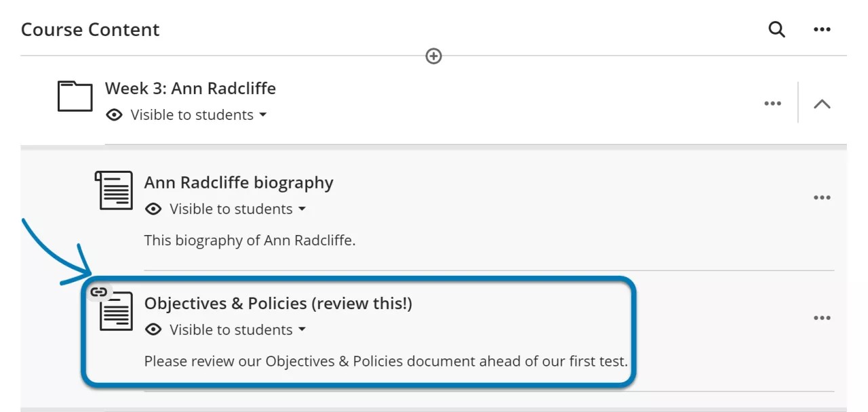Open the Course Content options menu
This screenshot has height=412, width=868.
pyautogui.click(x=822, y=29)
